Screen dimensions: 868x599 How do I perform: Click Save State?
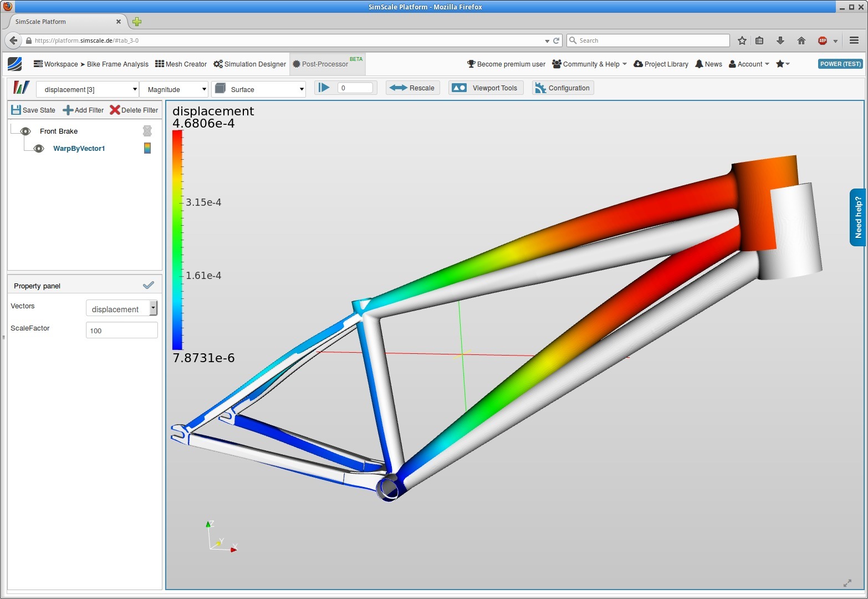pyautogui.click(x=33, y=110)
